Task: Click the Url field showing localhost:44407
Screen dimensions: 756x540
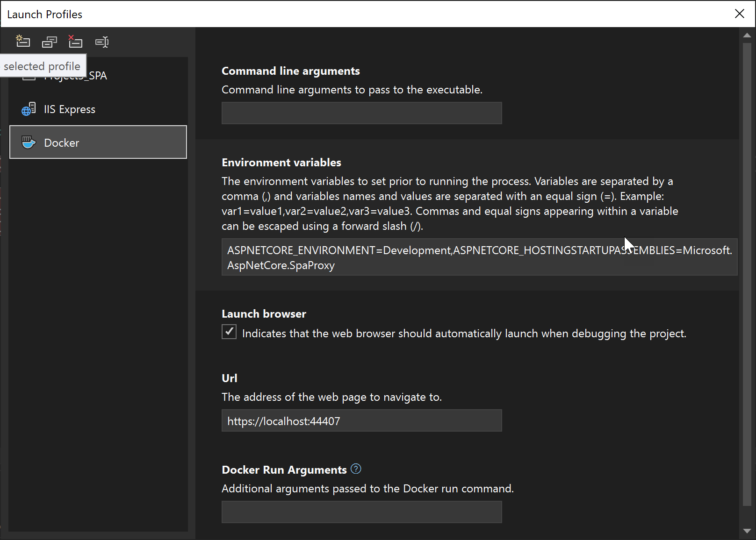Action: 361,420
